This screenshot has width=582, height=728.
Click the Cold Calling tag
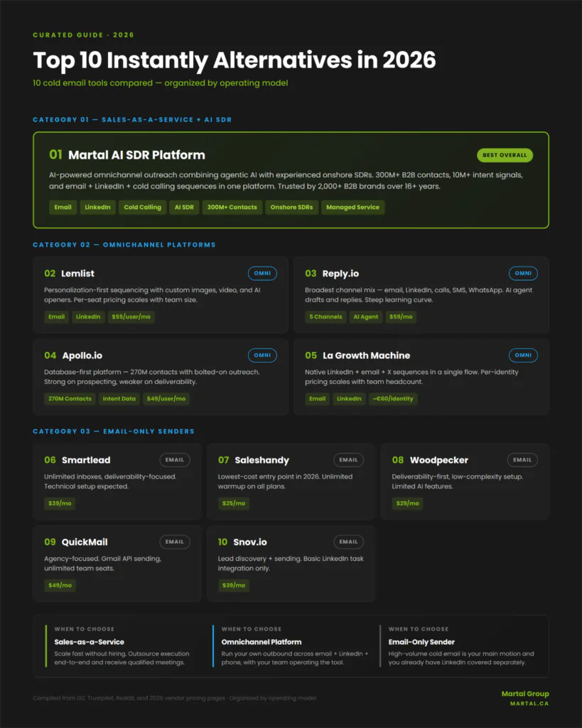[143, 207]
